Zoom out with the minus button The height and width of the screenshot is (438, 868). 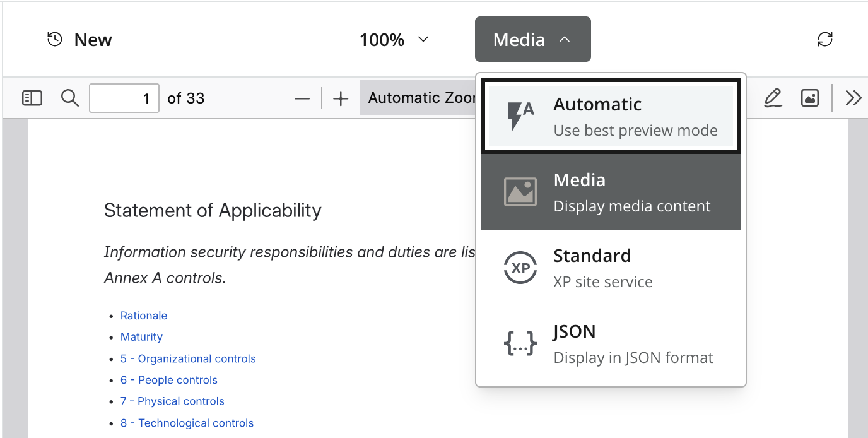point(302,98)
